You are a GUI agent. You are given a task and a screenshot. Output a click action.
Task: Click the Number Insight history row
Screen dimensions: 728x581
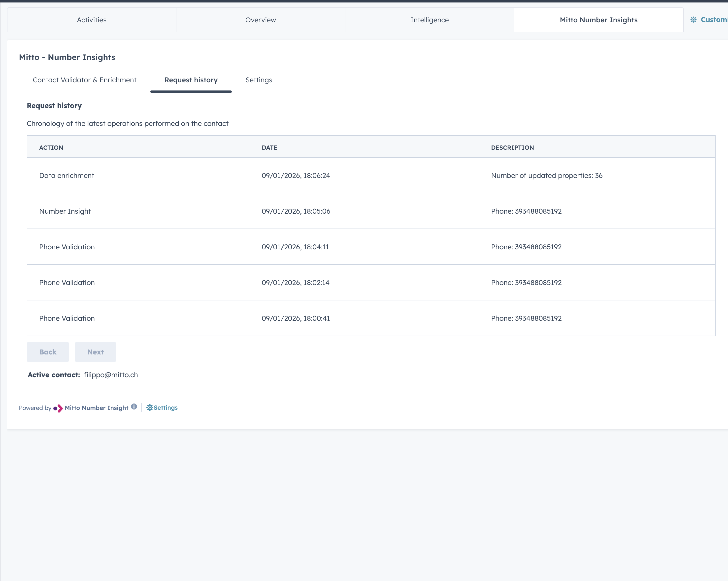click(x=65, y=211)
